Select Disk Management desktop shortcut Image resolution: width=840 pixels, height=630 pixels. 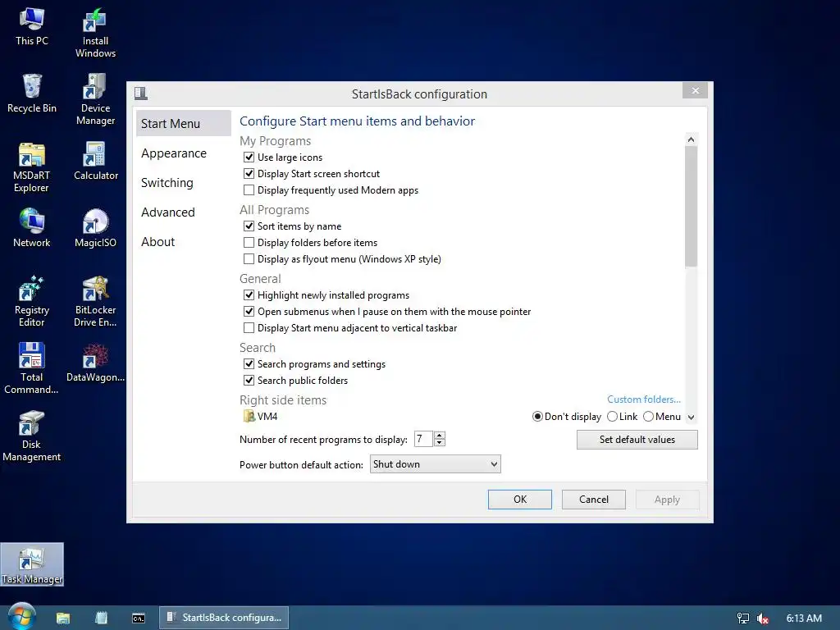click(32, 436)
